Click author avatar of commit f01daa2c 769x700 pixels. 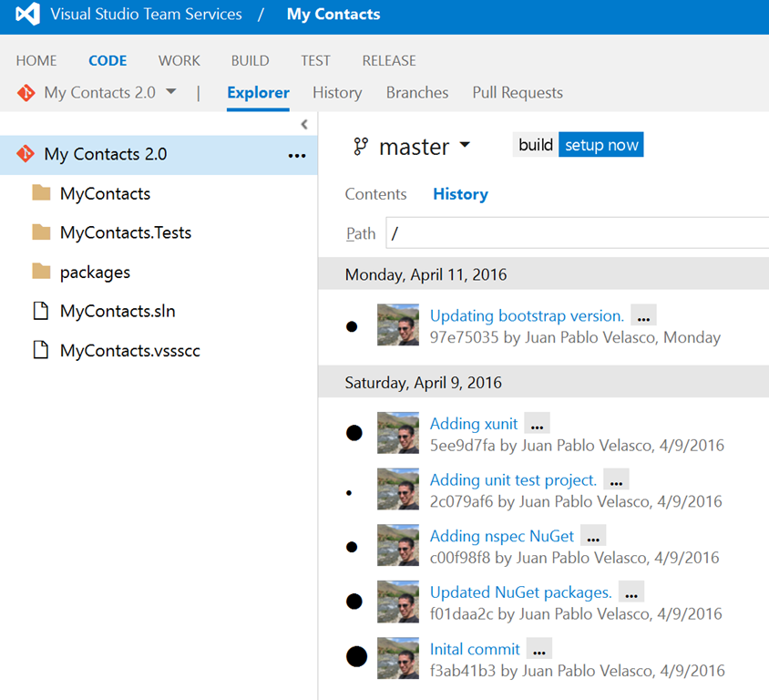(x=398, y=602)
